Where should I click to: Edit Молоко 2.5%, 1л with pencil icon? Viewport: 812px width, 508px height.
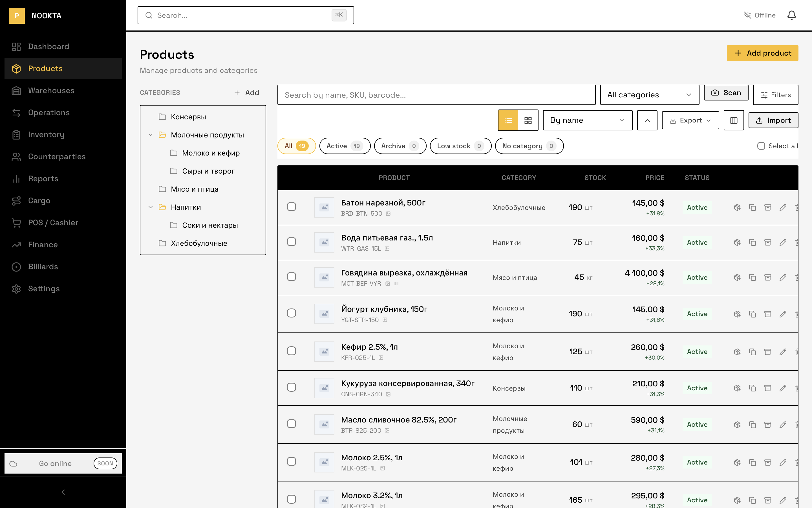pyautogui.click(x=783, y=462)
